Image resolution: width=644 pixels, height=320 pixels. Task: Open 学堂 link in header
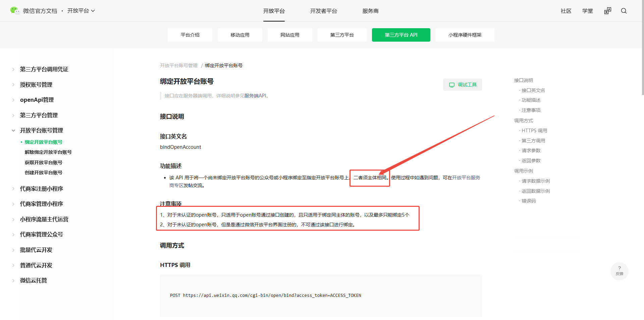(588, 11)
